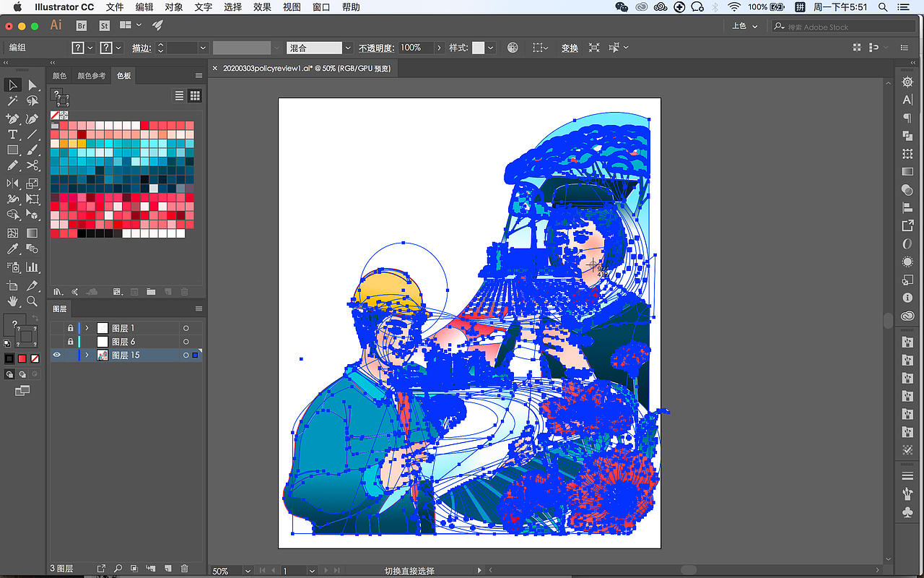This screenshot has width=924, height=578.
Task: Click the 描边 stroke label link
Action: [x=141, y=48]
